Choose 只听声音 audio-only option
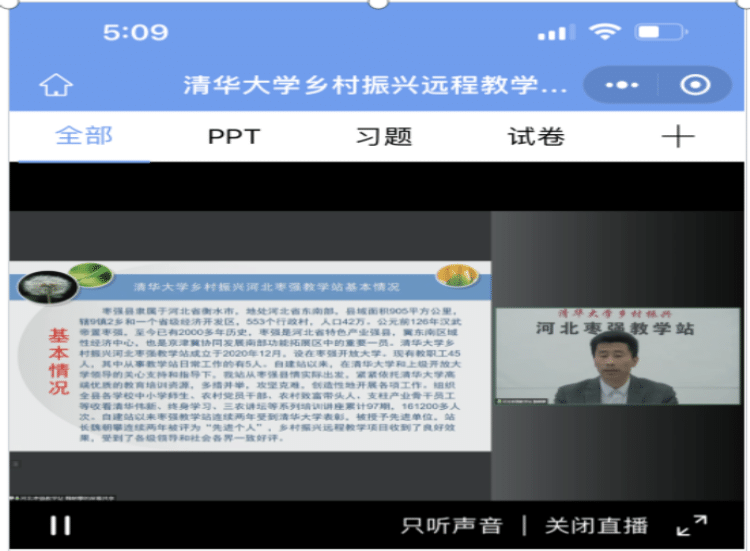Screen dimensions: 750x551 click(x=452, y=526)
